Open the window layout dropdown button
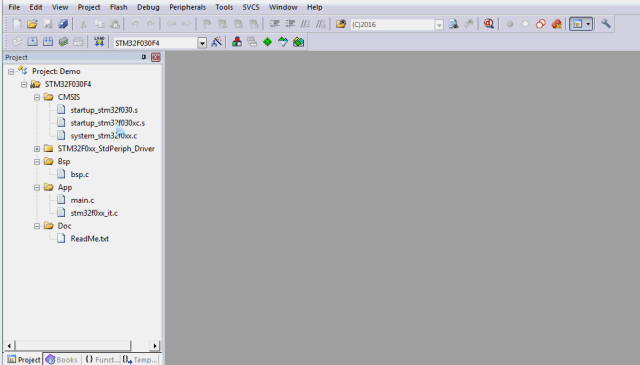Screen dimensions: 640x365 588,24
